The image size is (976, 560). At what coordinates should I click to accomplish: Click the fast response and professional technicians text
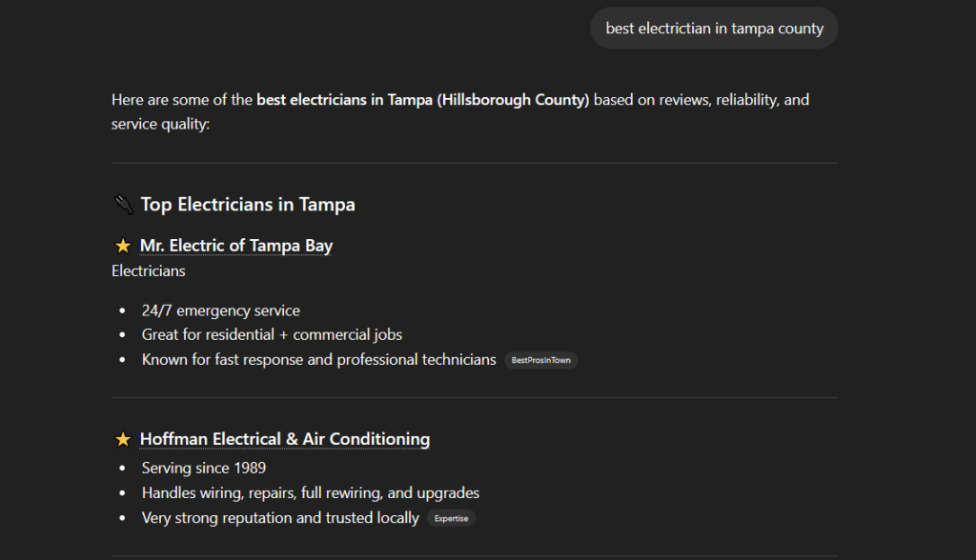coord(318,359)
